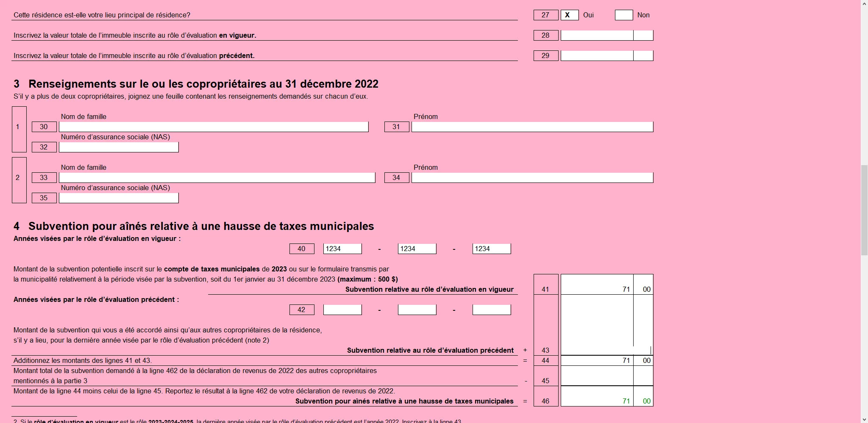Check the Non box on line 27
Image resolution: width=868 pixels, height=423 pixels.
point(624,15)
